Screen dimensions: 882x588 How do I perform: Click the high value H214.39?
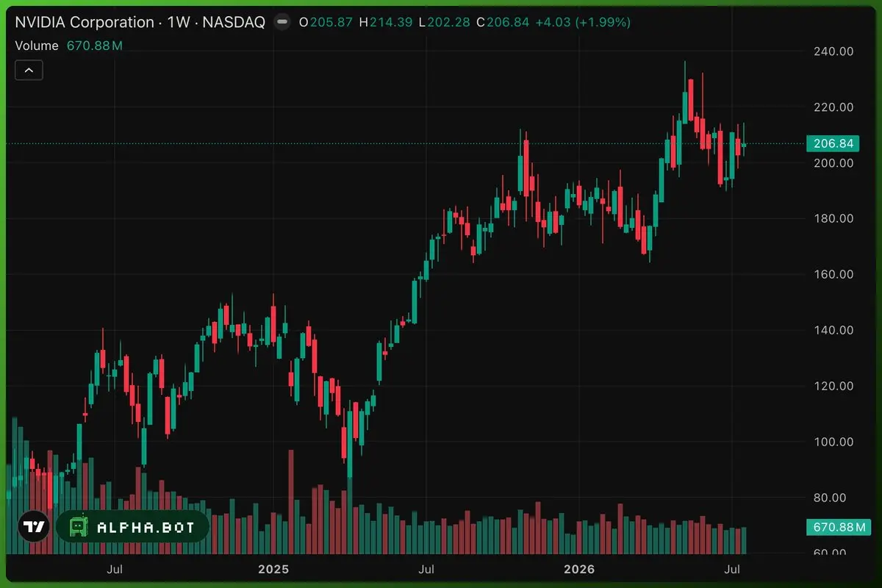386,22
